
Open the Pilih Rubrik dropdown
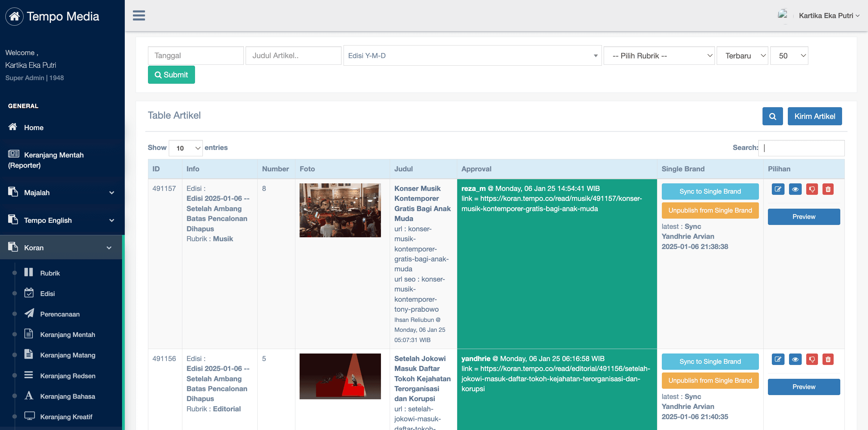coord(659,56)
